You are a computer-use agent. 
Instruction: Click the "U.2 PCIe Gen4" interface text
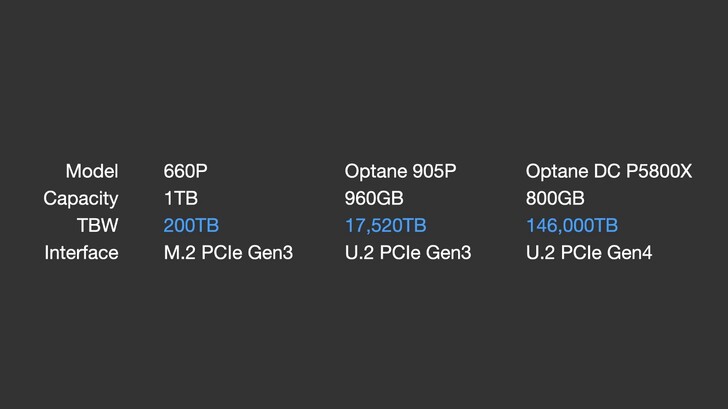(589, 253)
